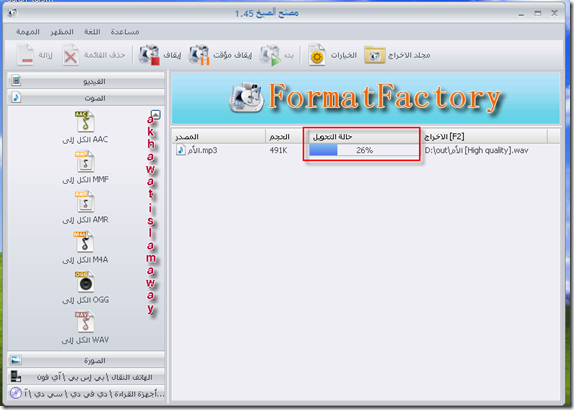
Task: Click the D:\out output path cell
Action: tap(476, 150)
